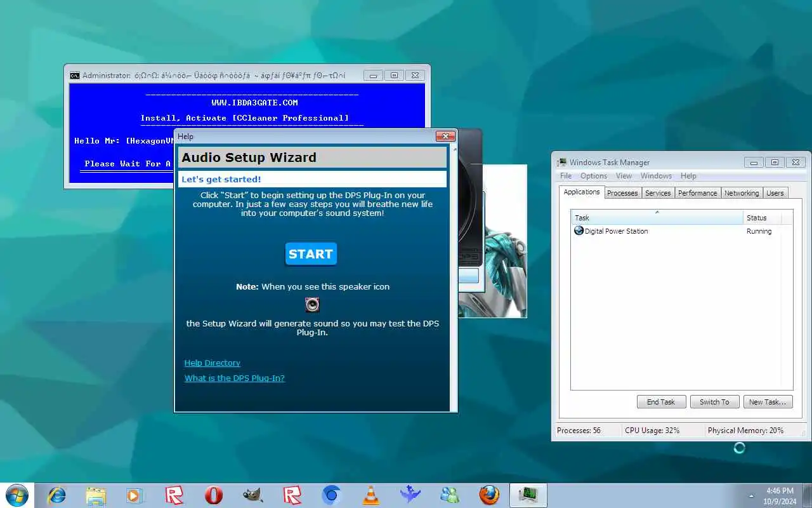The height and width of the screenshot is (508, 812).
Task: Switch to the Processes tab
Action: [x=622, y=193]
